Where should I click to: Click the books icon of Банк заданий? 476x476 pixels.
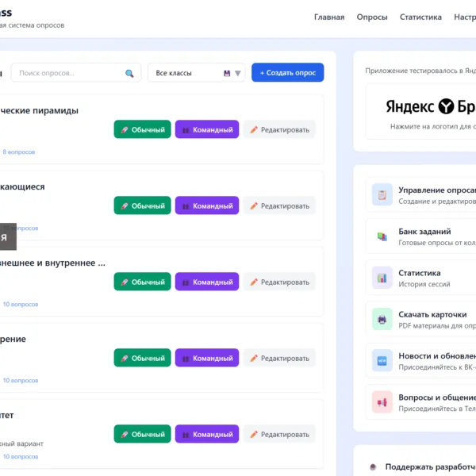382,236
